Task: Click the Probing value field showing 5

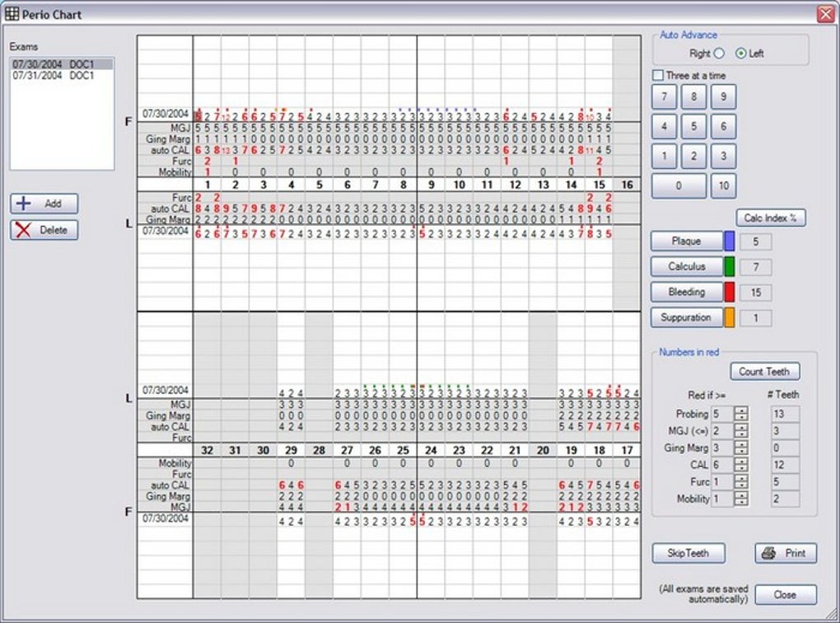Action: click(x=722, y=414)
